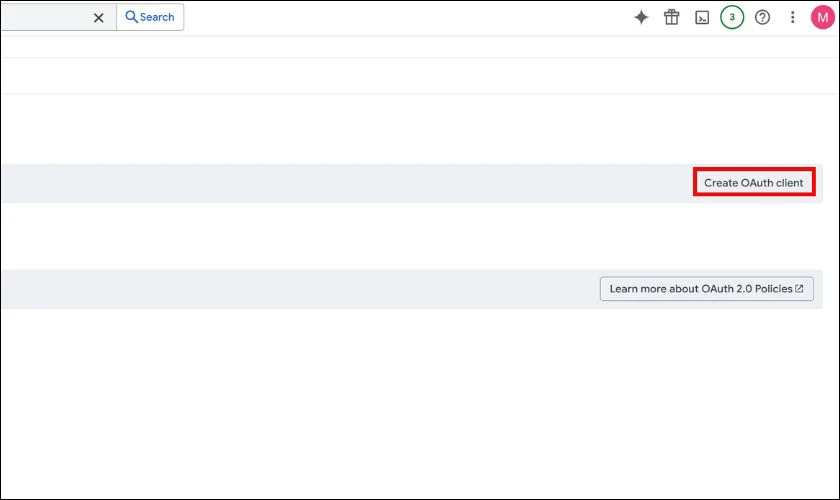Activate Cloud Shell terminal icon
Viewport: 840px width, 500px height.
click(702, 17)
